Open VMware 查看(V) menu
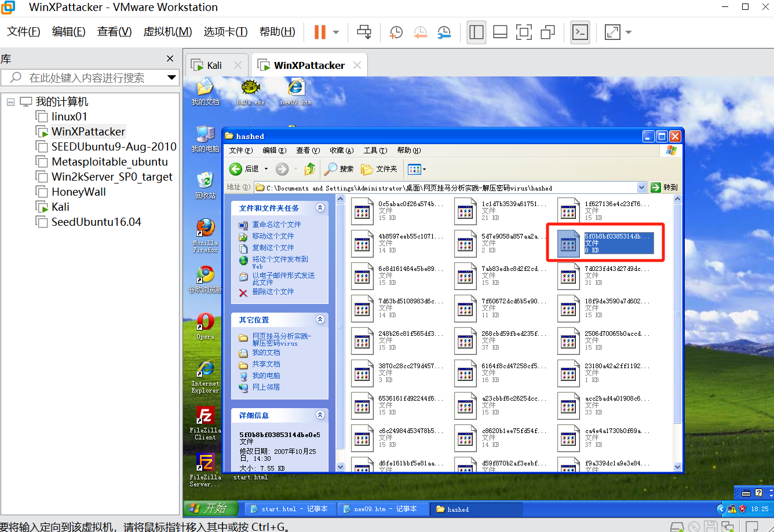Image resolution: width=774 pixels, height=532 pixels. 114,32
